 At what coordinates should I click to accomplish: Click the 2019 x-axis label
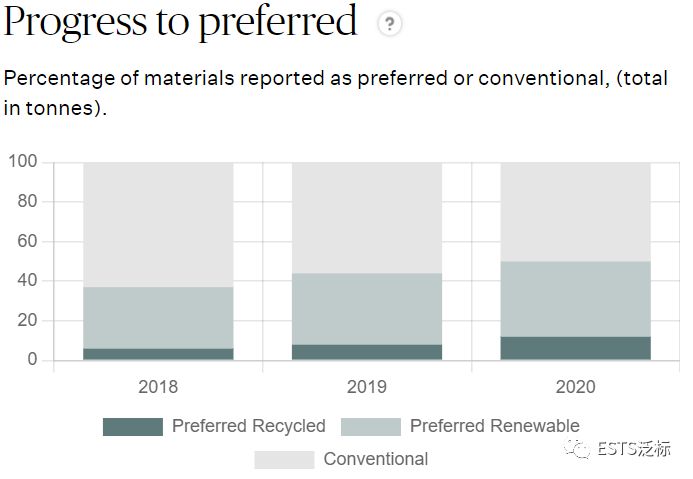[x=367, y=387]
